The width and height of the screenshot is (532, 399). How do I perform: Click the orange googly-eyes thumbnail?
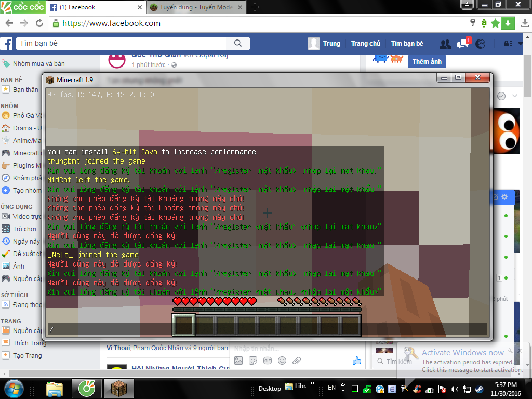tap(506, 131)
